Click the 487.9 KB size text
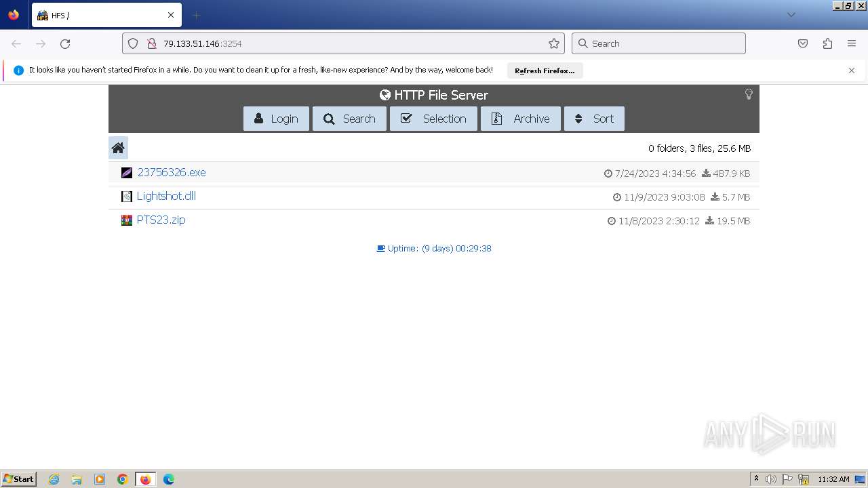Screen dimensions: 868x488 tap(731, 174)
